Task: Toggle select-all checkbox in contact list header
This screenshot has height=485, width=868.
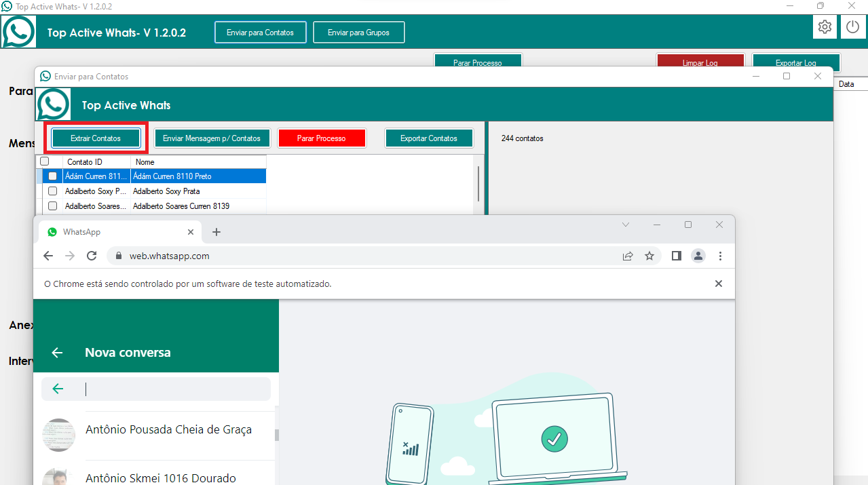Action: click(x=45, y=162)
